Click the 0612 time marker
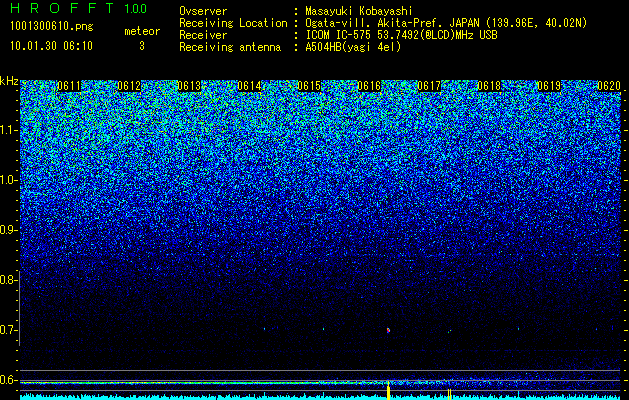This screenshot has height=400, width=629. coord(129,86)
